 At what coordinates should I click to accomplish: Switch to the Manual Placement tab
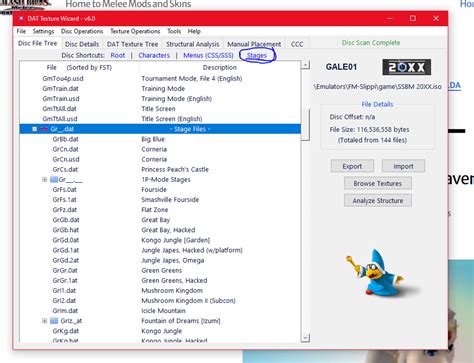coord(254,44)
